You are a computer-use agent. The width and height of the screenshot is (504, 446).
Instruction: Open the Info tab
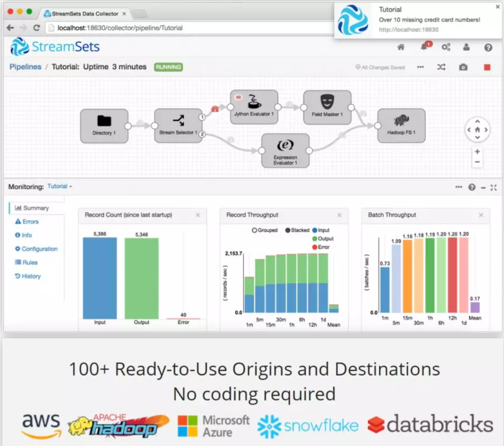[x=24, y=235]
